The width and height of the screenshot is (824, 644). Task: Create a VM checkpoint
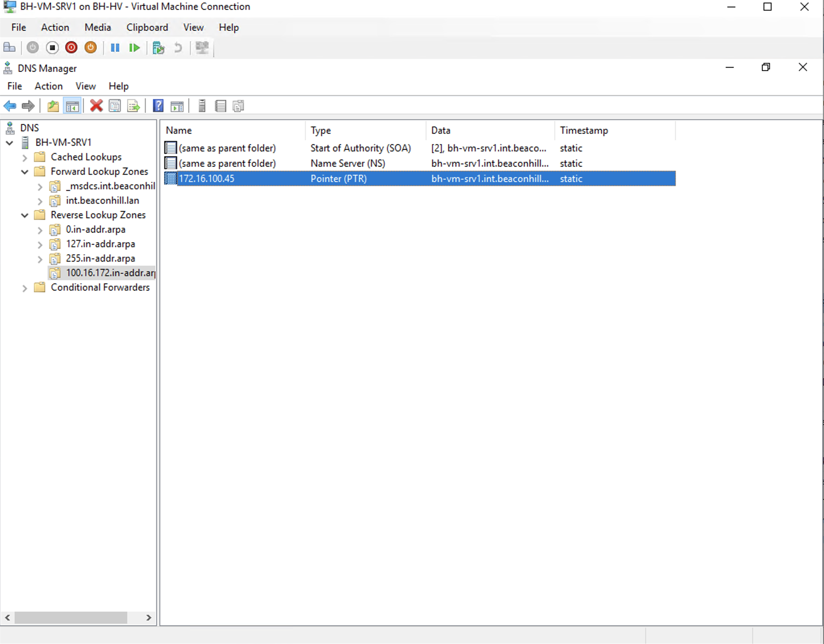[159, 48]
